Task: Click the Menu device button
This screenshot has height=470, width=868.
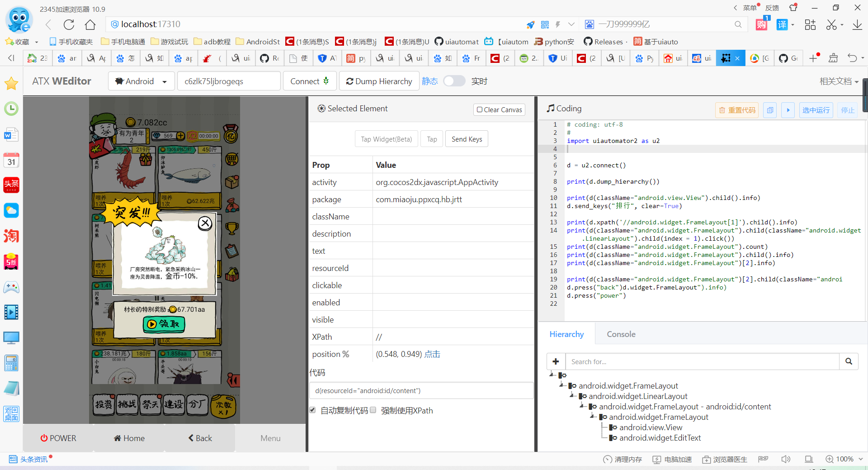Action: point(270,438)
